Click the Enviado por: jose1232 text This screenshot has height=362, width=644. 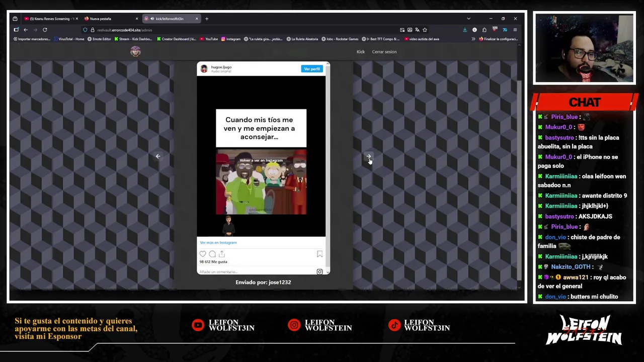(263, 283)
